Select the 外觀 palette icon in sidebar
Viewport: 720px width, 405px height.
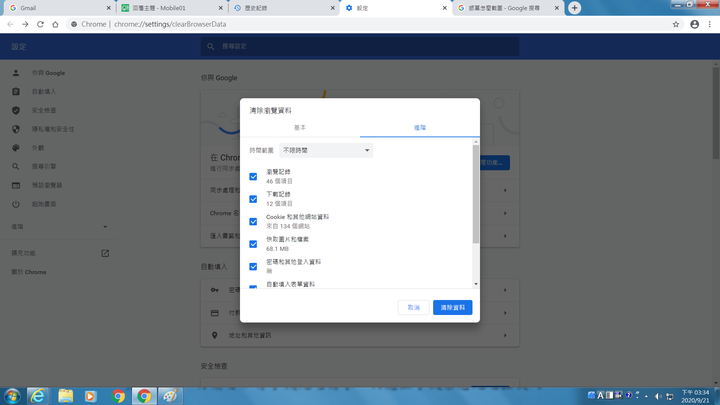[16, 148]
